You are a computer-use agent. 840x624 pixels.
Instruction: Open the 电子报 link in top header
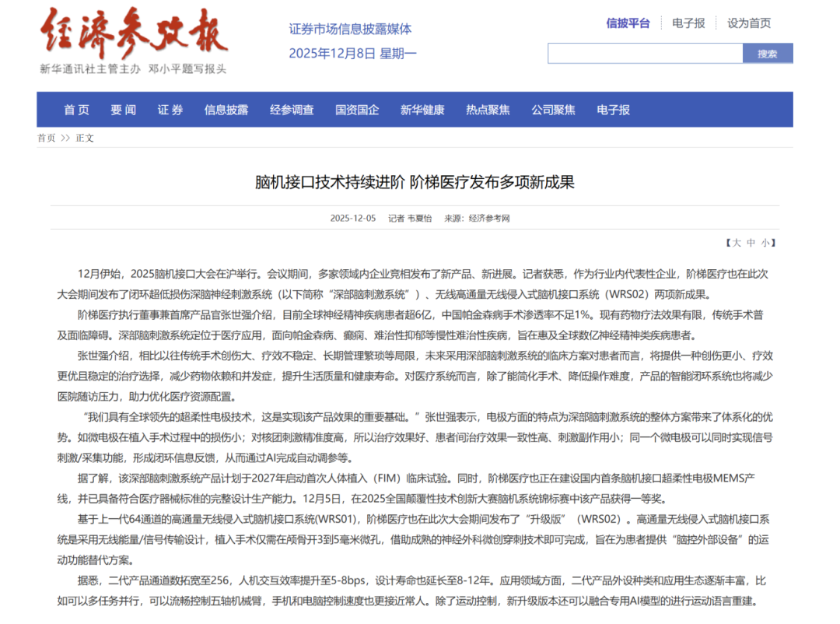click(688, 23)
